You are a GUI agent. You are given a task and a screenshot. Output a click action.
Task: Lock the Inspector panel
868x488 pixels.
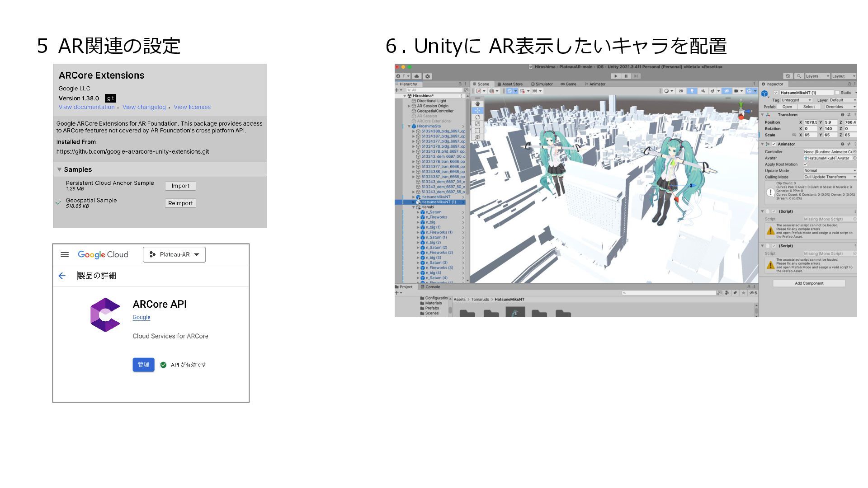tap(849, 84)
